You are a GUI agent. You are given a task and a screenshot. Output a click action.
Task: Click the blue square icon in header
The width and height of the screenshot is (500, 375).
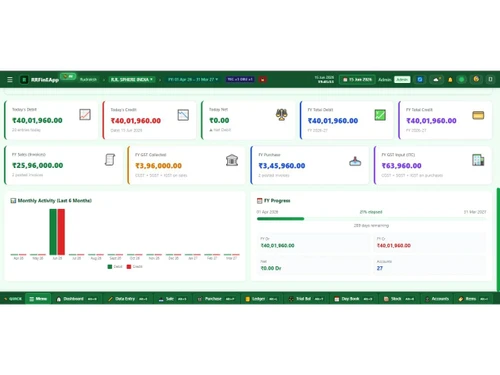tap(420, 80)
